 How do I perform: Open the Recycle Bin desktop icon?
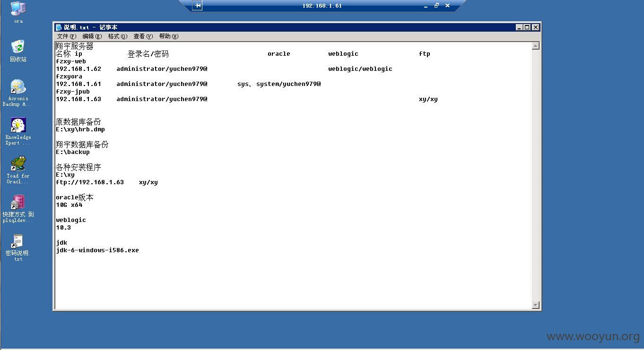click(x=18, y=51)
